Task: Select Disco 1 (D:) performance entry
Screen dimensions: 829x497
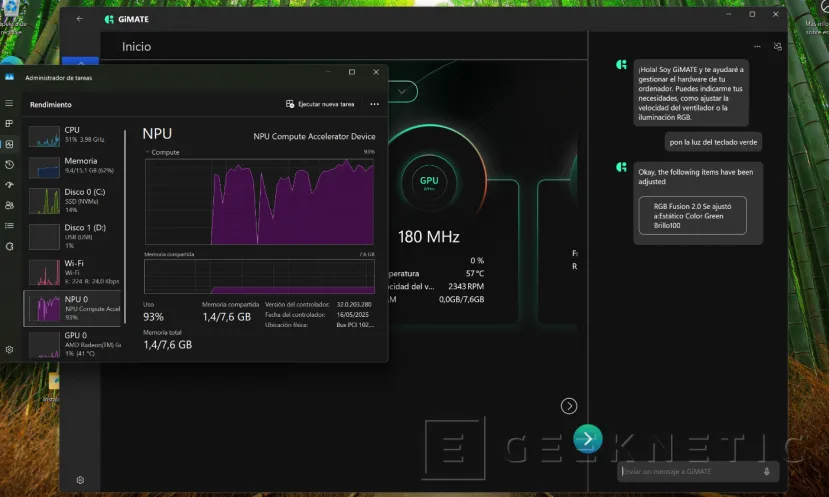Action: click(x=74, y=236)
